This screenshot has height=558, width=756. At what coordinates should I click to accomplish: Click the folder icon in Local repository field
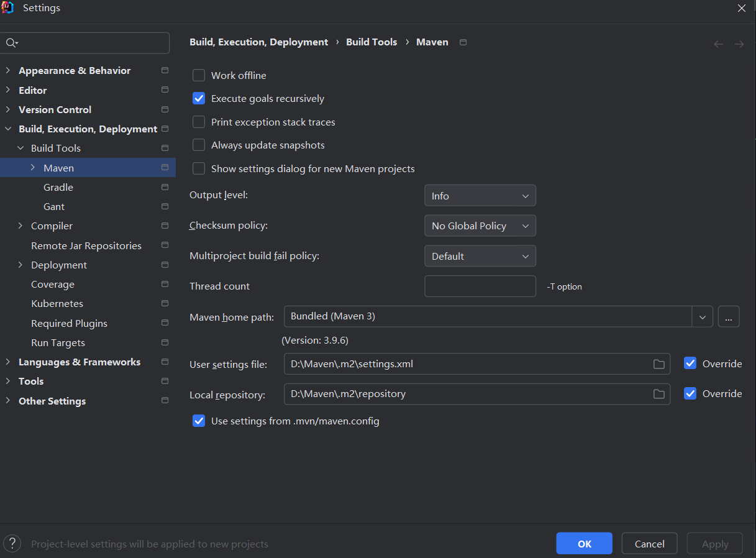pyautogui.click(x=658, y=394)
